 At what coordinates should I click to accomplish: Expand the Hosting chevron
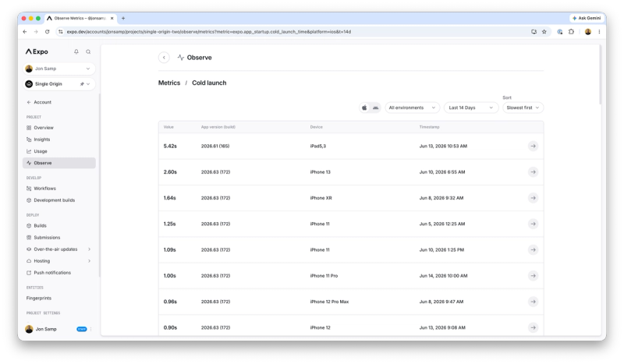click(89, 261)
